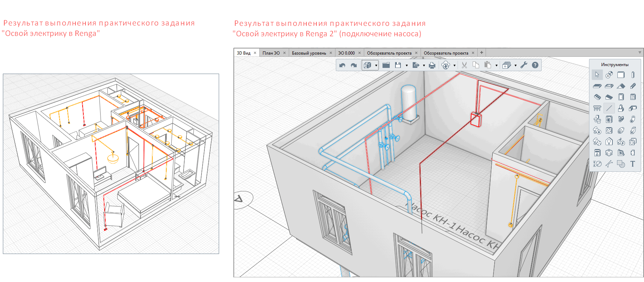This screenshot has width=644, height=282.
Task: Choose the Pipe valve accessory tool
Action: pos(621,119)
